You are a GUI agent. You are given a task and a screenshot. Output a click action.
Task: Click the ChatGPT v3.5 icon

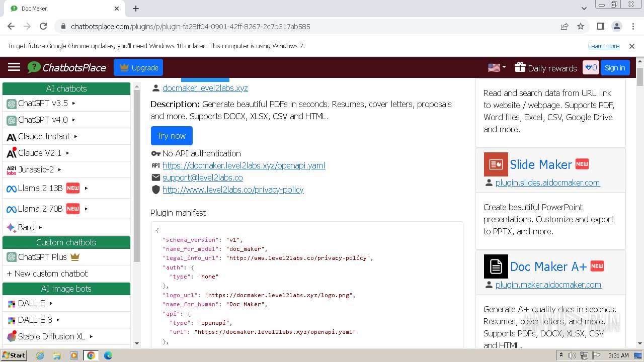coord(12,104)
